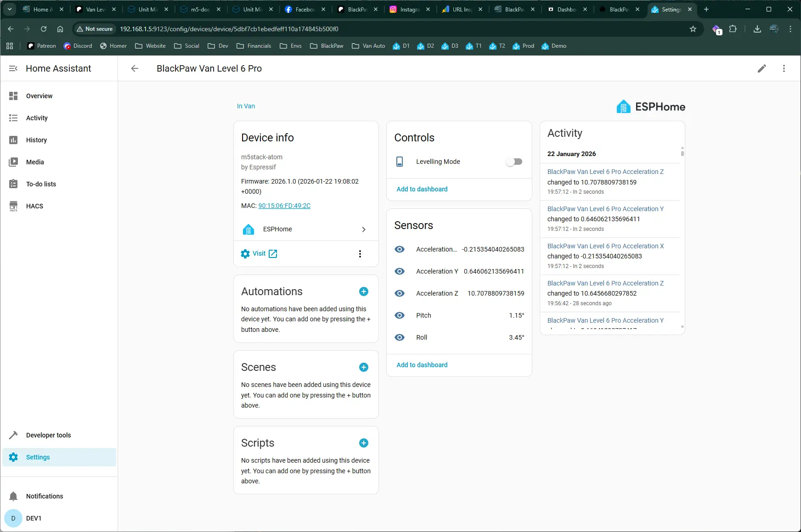
Task: Add a new automation with plus icon
Action: (364, 291)
